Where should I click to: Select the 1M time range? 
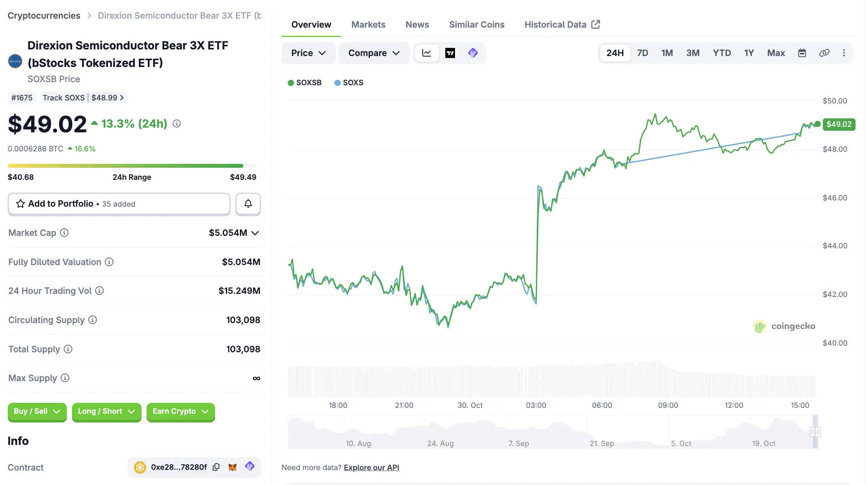pos(667,53)
